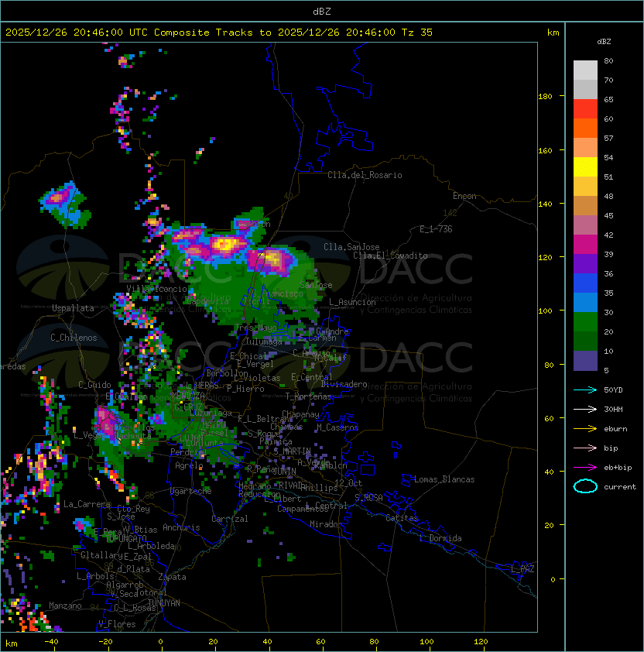Select the magenta swatch between 42 and 39 dBZ
The height and width of the screenshot is (652, 644).
click(x=585, y=245)
